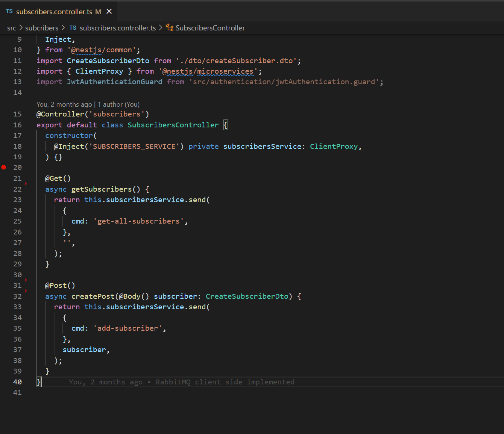The height and width of the screenshot is (434, 504).
Task: Click the "You, 2 months ago" CodeLens
Action: point(64,104)
